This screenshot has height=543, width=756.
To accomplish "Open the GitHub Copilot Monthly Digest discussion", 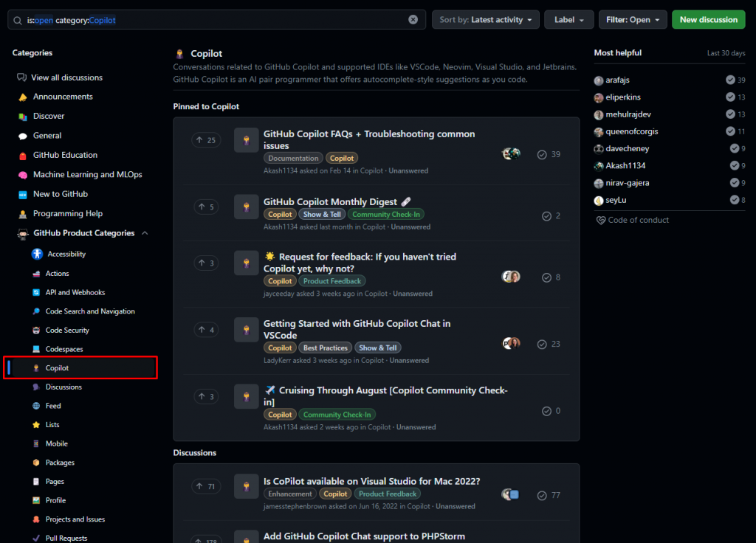I will [330, 202].
